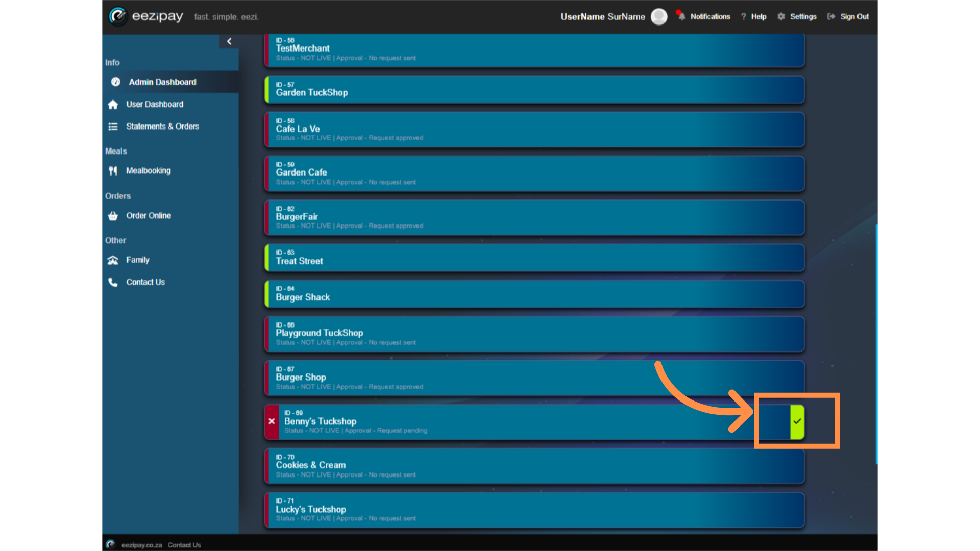This screenshot has width=980, height=551.
Task: Click the Settings gear icon
Action: [x=781, y=16]
